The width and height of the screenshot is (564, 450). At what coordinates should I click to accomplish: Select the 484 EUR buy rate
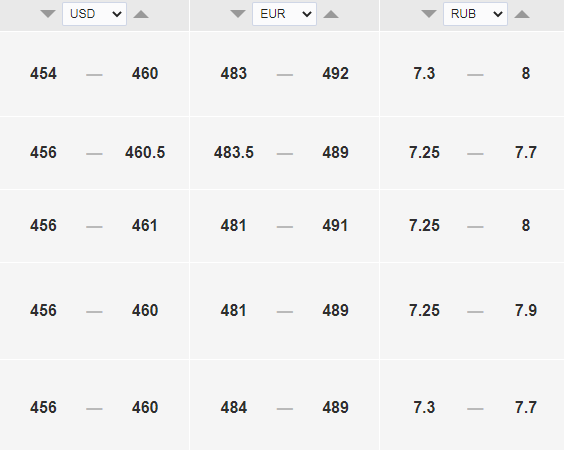coord(234,408)
